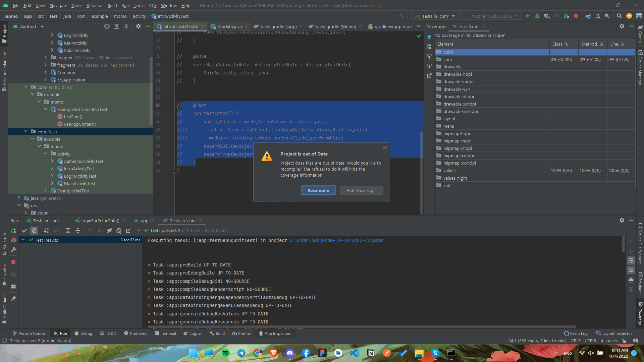Expand the java (generated) folder

[19, 198]
